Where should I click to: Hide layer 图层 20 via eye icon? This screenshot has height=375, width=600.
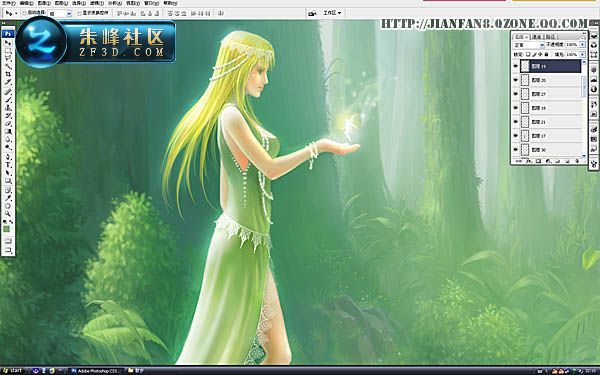click(515, 80)
